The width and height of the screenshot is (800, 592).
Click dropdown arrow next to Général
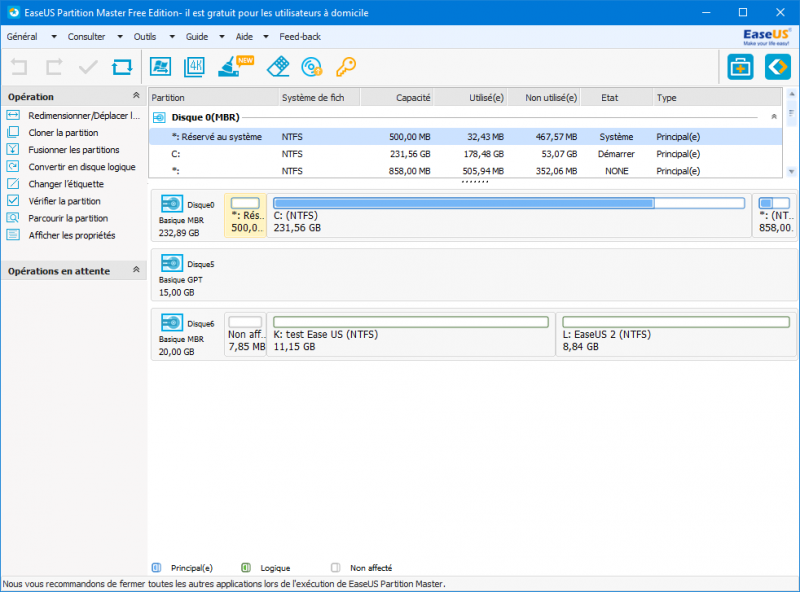pos(54,37)
